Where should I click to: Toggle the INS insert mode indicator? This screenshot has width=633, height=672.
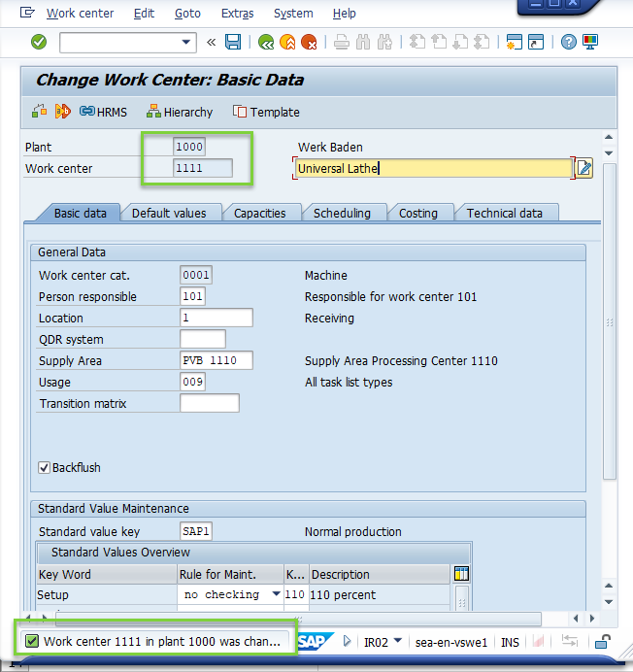(x=510, y=642)
